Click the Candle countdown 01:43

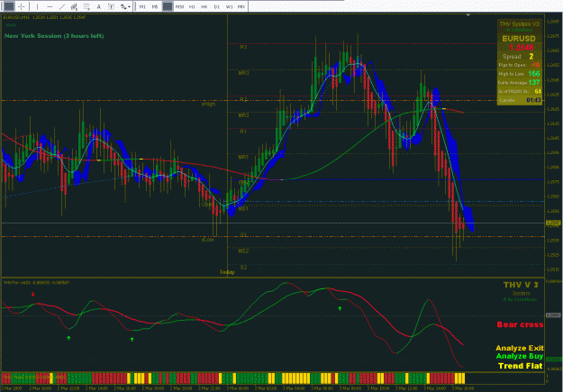tap(533, 100)
